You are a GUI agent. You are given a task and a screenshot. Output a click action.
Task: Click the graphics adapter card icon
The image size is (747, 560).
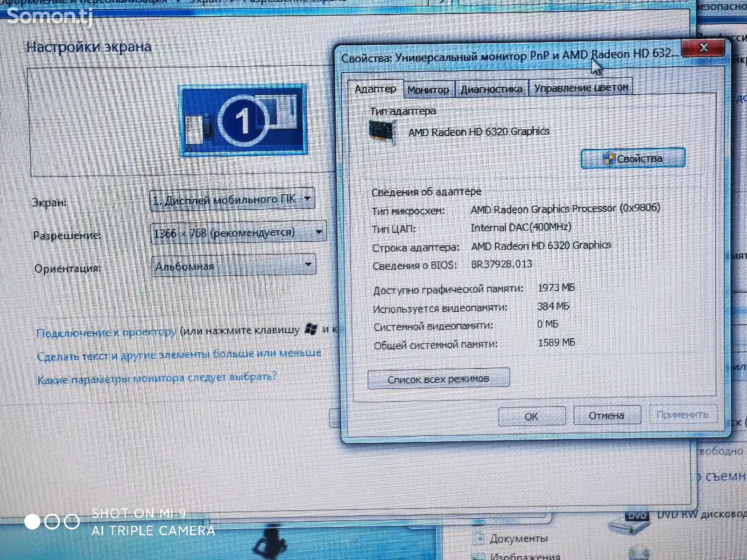coord(382,132)
